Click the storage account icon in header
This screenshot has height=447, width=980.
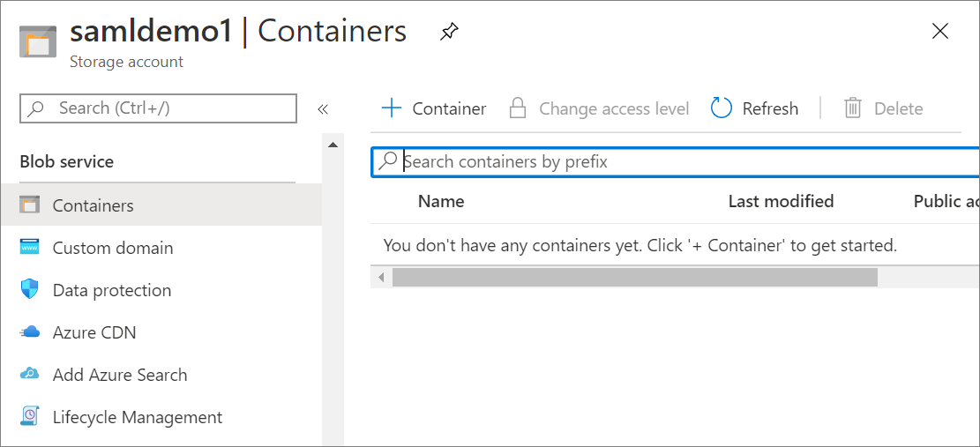[38, 41]
